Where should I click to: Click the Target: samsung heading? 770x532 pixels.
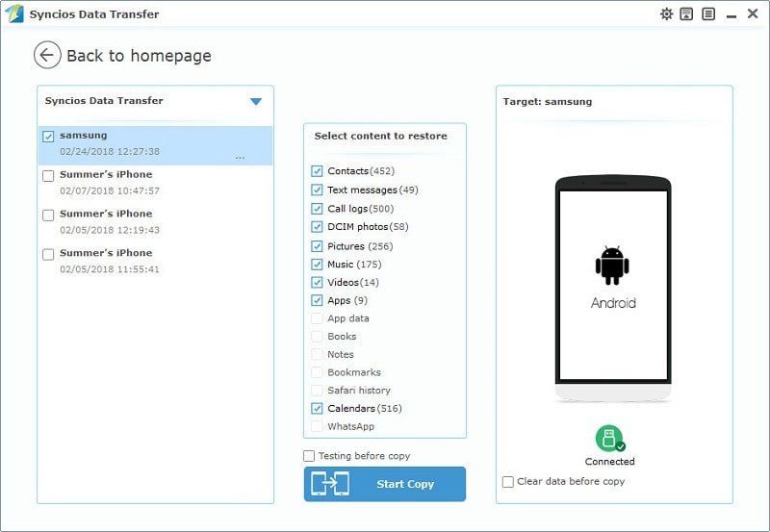coord(548,102)
